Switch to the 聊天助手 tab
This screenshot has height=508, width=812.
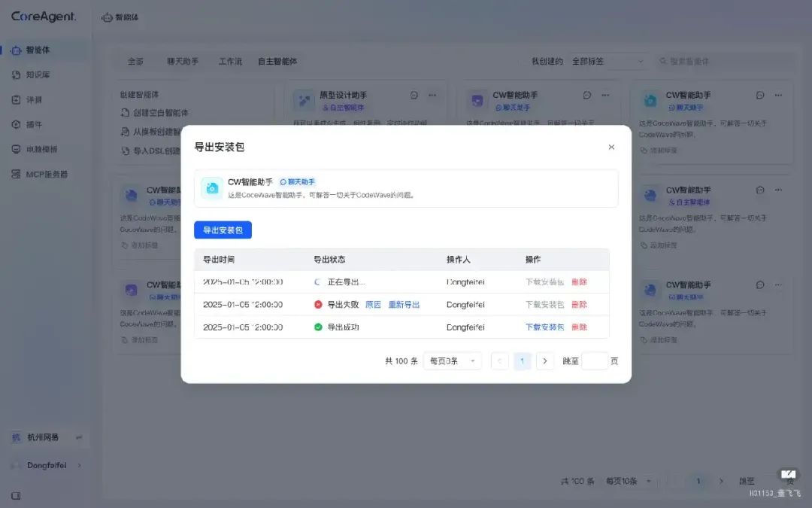pos(182,61)
